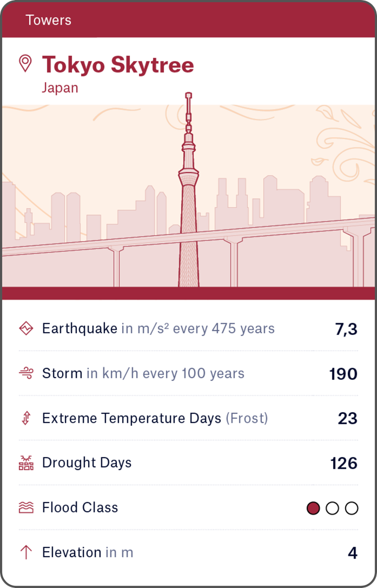This screenshot has height=588, width=377.
Task: Click the Tokyo Skytree title
Action: 118,65
